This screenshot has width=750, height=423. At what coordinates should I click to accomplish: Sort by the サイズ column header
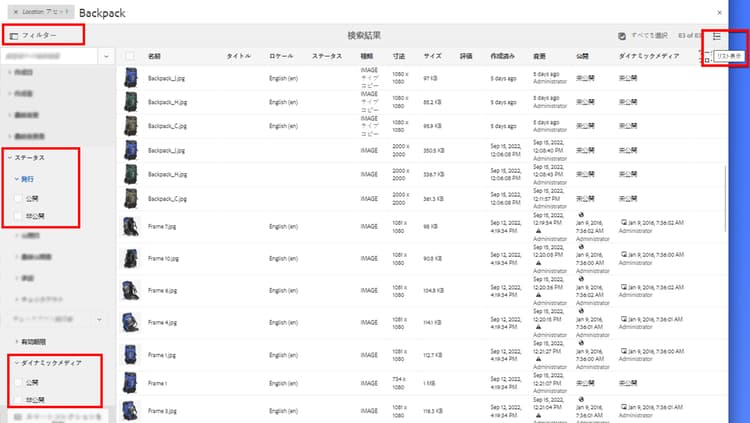(432, 56)
